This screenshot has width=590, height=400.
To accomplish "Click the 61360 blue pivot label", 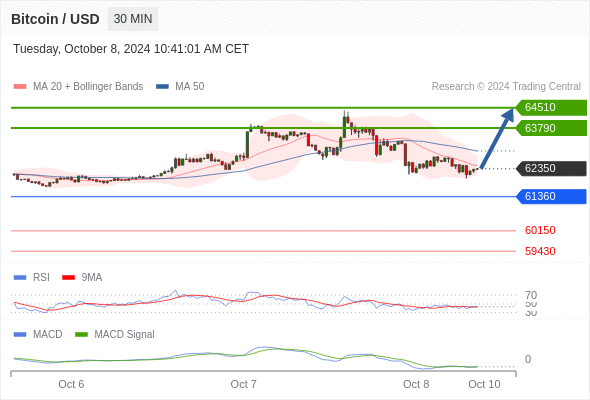I will pos(551,196).
